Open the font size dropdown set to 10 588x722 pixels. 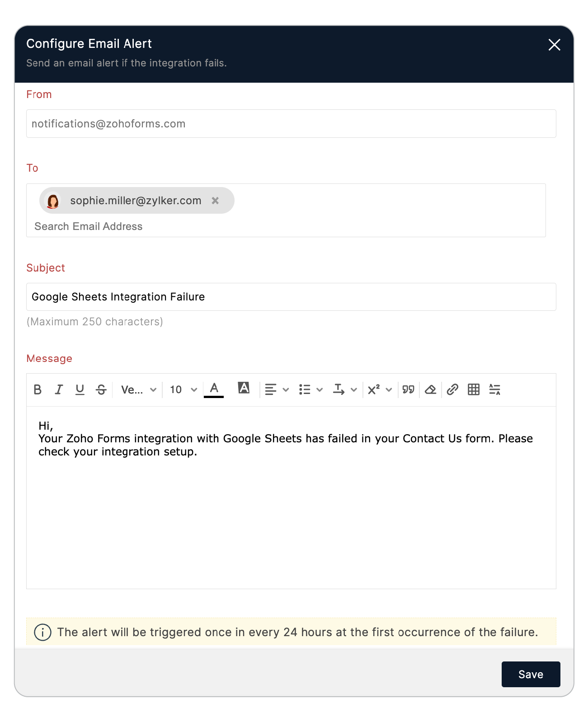[x=183, y=389]
